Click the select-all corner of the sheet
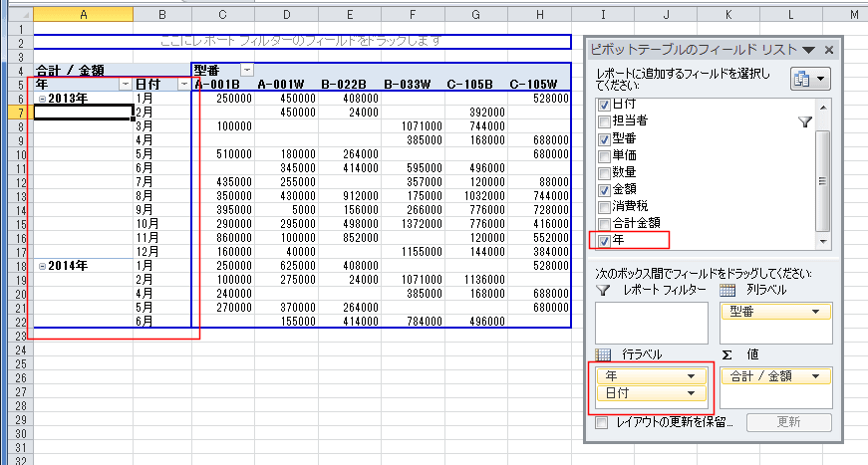 click(21, 15)
